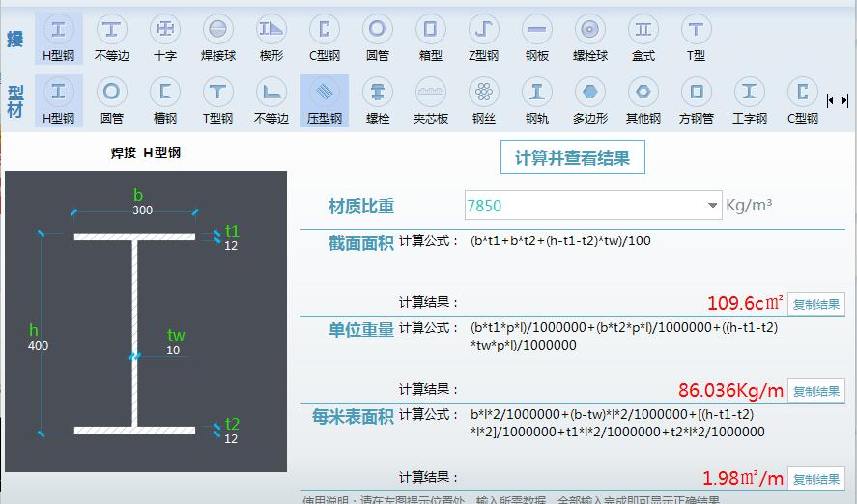Choose C型钢 in the welded row
857x504 pixels.
click(325, 39)
